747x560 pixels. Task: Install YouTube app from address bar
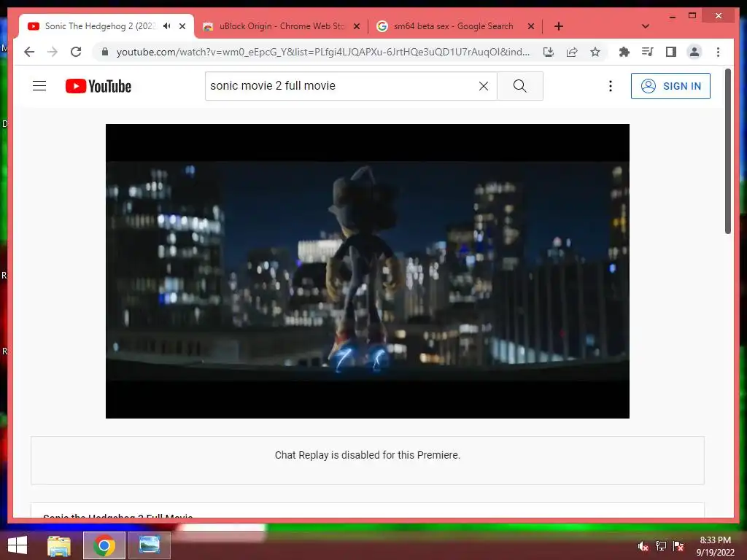pos(549,52)
